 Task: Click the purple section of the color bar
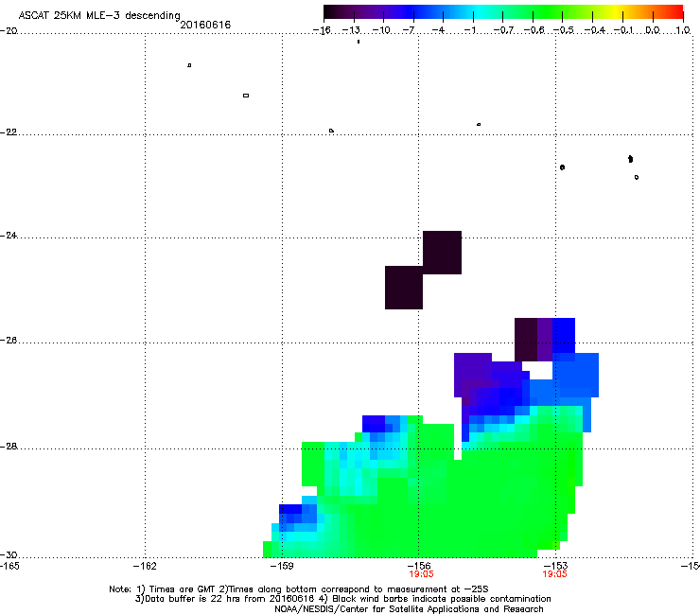375,12
